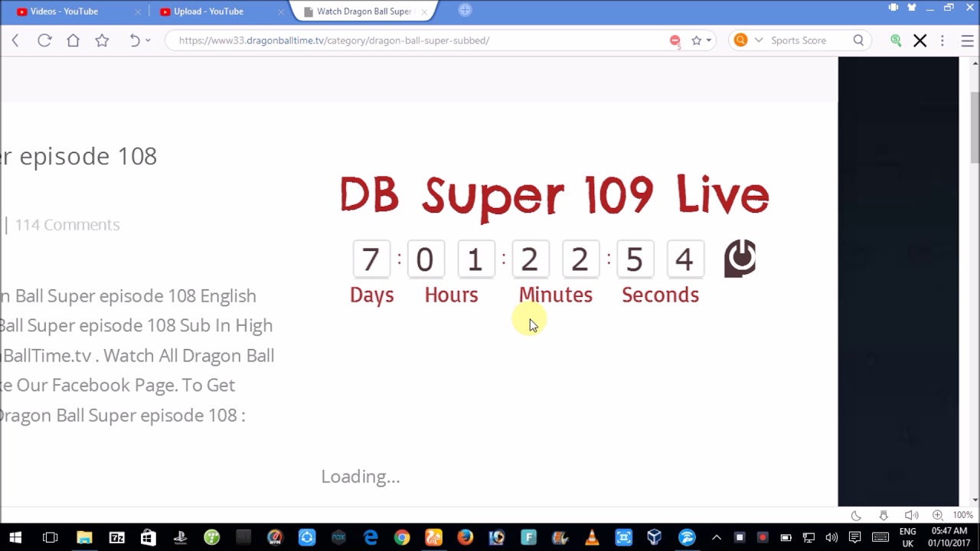Open Google Chrome from the taskbar

[x=402, y=537]
